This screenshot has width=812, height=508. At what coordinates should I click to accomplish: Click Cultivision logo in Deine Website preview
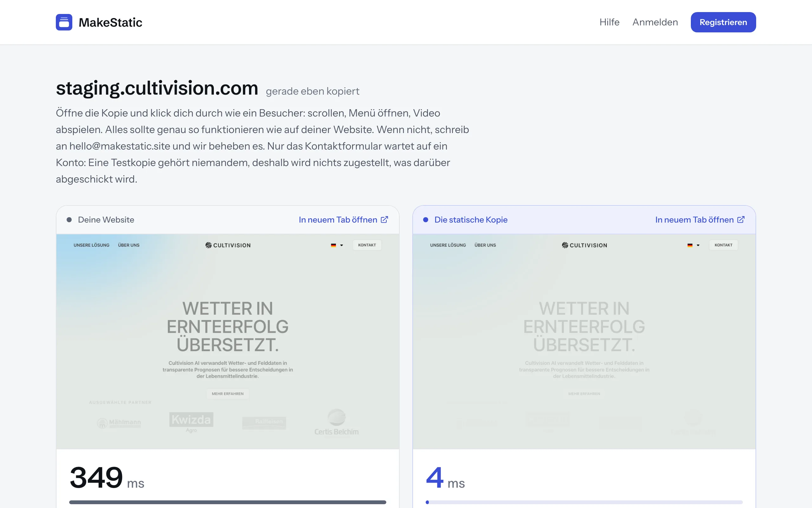click(x=228, y=245)
